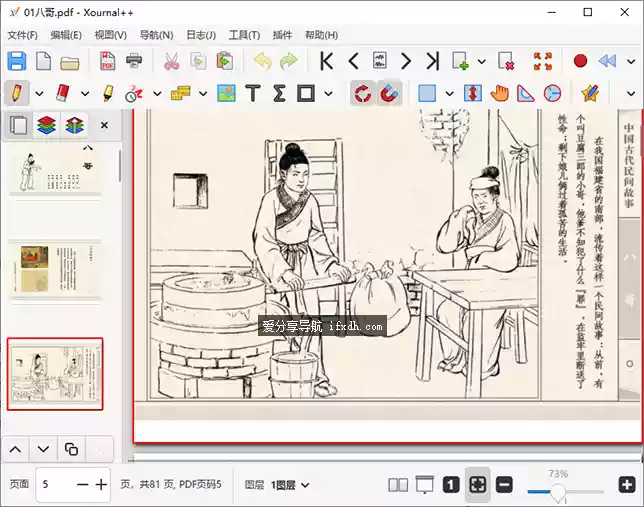The width and height of the screenshot is (644, 507).
Task: Move page down in sidebar
Action: click(44, 449)
